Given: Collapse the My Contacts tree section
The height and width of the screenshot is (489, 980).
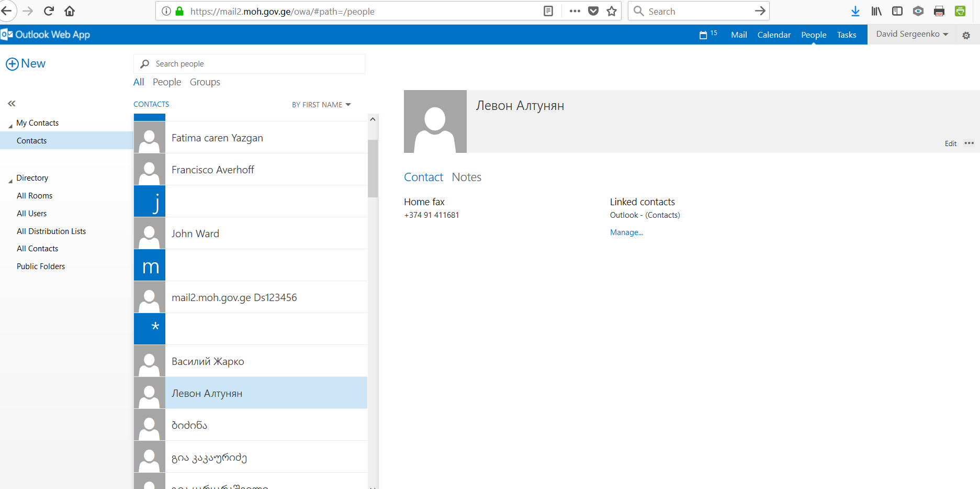Looking at the screenshot, I should [x=10, y=125].
